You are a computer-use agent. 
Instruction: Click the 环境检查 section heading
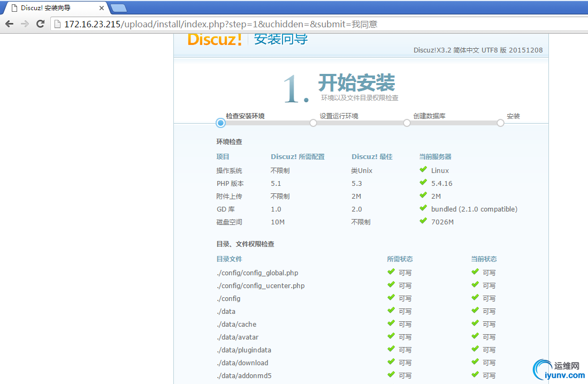click(229, 142)
